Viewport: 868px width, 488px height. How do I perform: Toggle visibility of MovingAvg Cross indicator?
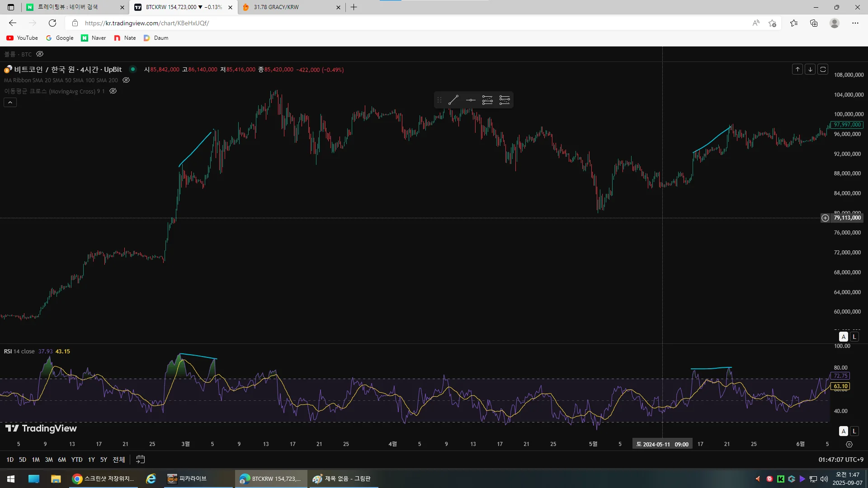click(x=113, y=91)
